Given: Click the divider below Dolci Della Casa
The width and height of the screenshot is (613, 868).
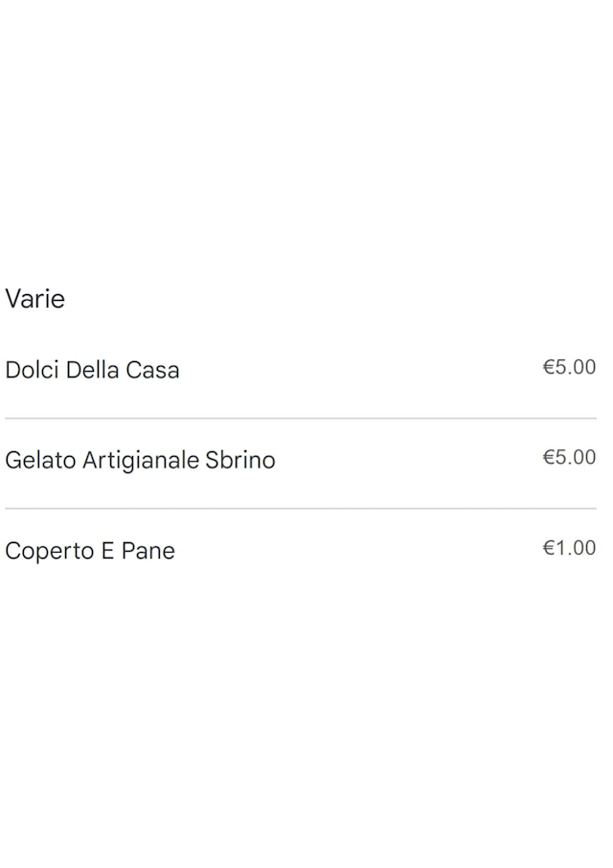Looking at the screenshot, I should [301, 419].
